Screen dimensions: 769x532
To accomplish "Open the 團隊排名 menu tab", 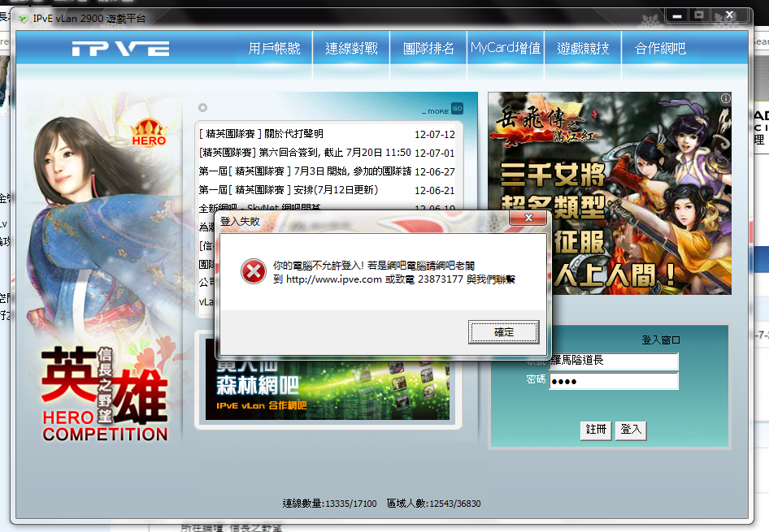I will coord(428,49).
